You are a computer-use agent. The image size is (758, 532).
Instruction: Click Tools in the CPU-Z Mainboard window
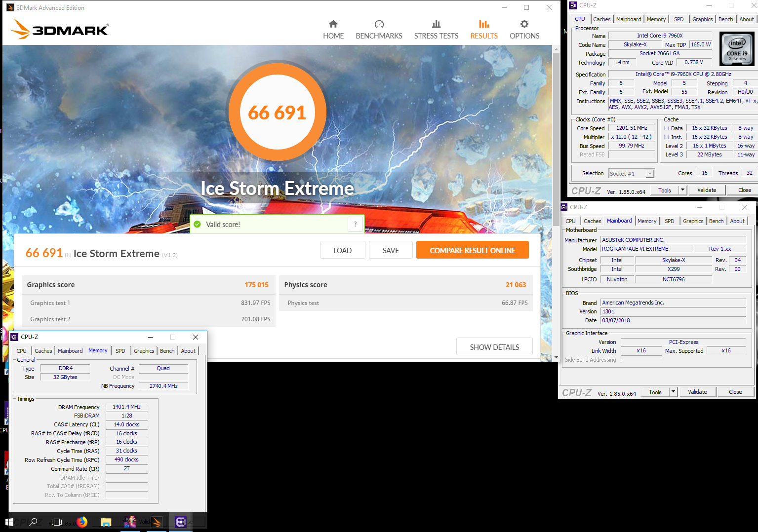(x=655, y=392)
